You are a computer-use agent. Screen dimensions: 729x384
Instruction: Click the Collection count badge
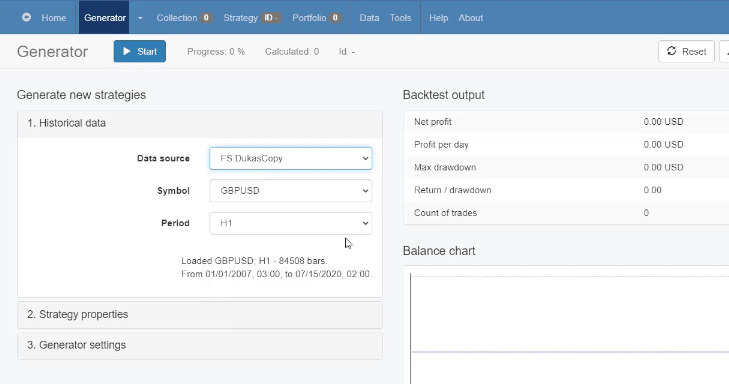tap(206, 18)
